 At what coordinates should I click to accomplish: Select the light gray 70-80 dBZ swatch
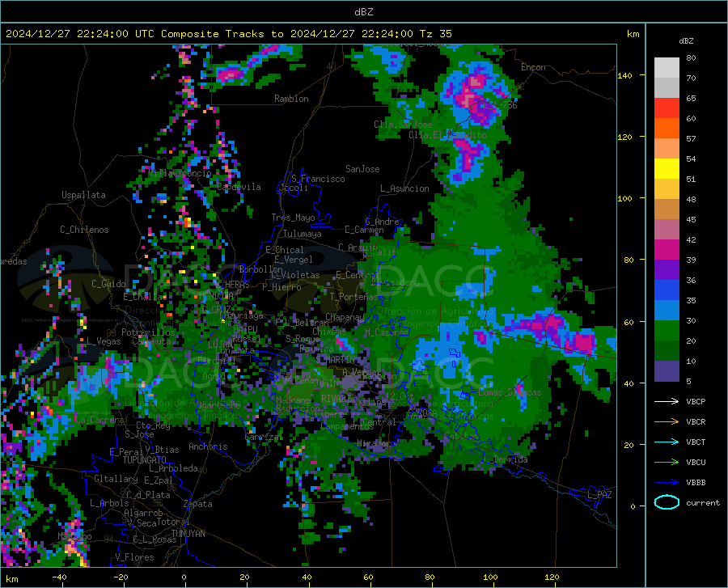click(x=667, y=68)
